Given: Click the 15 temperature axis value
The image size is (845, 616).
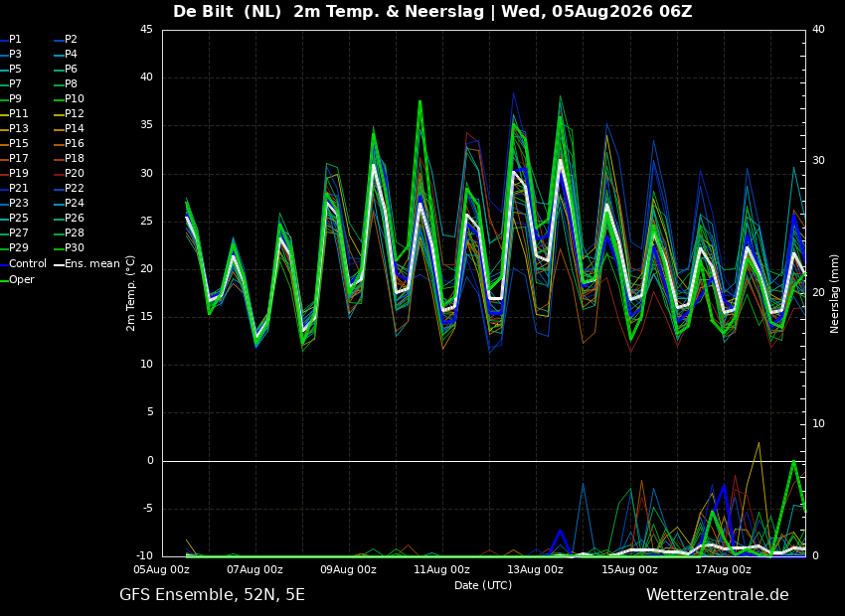Looking at the screenshot, I should pyautogui.click(x=146, y=317).
